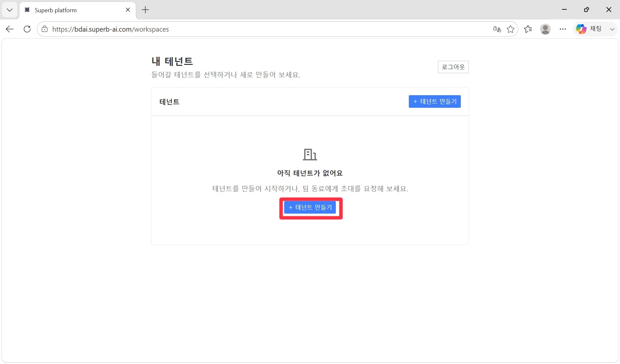
Task: Open the favorites list icon
Action: (528, 29)
